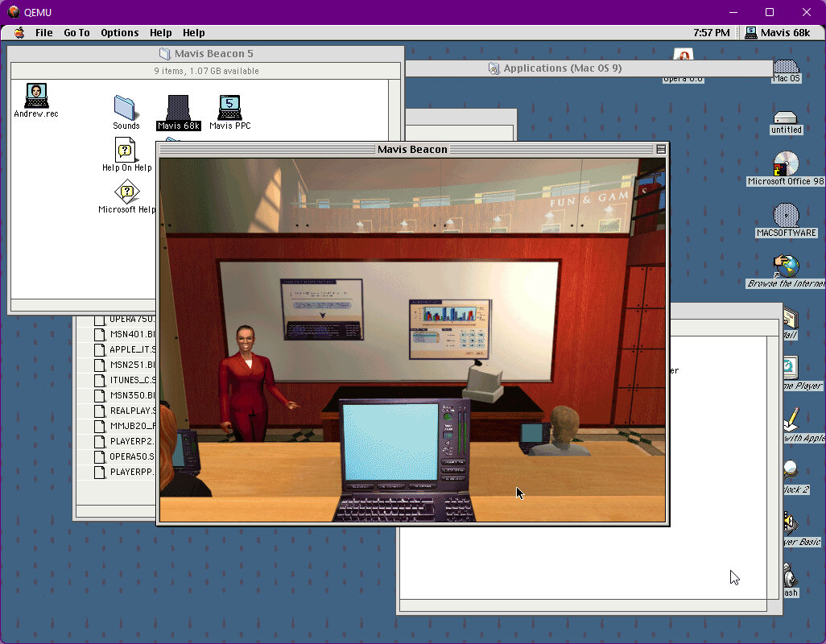Launch the Mavis PPC application icon
Viewport: 826px width, 644px height.
pos(230,108)
